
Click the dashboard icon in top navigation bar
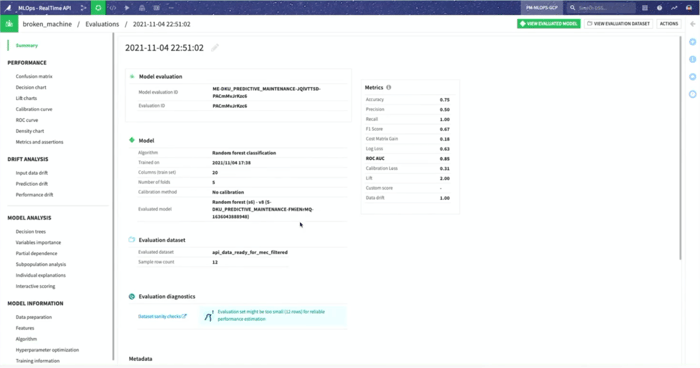[157, 8]
